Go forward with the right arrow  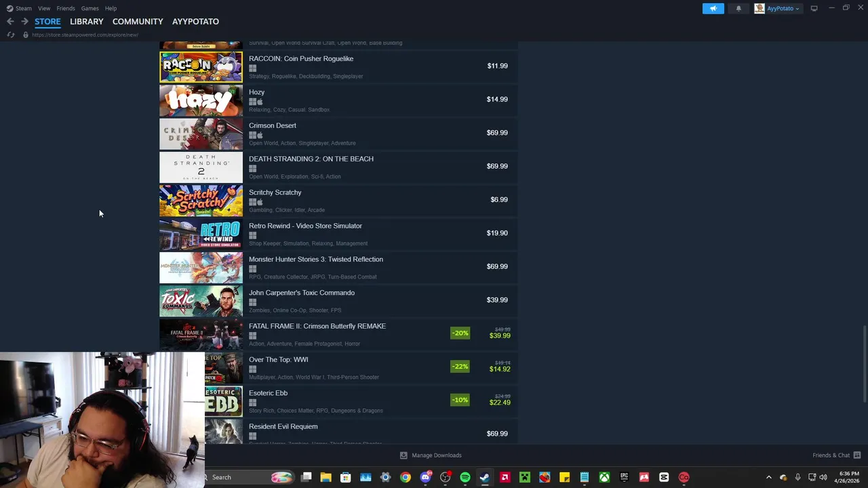[x=24, y=22]
